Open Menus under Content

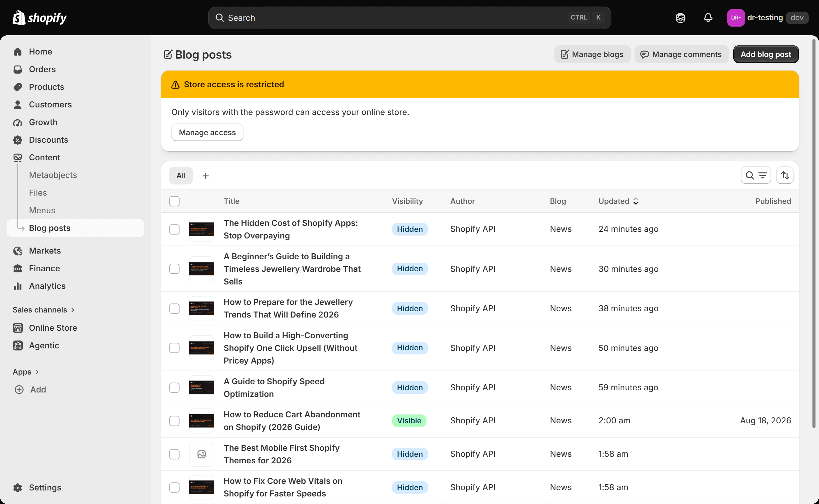[x=42, y=211]
